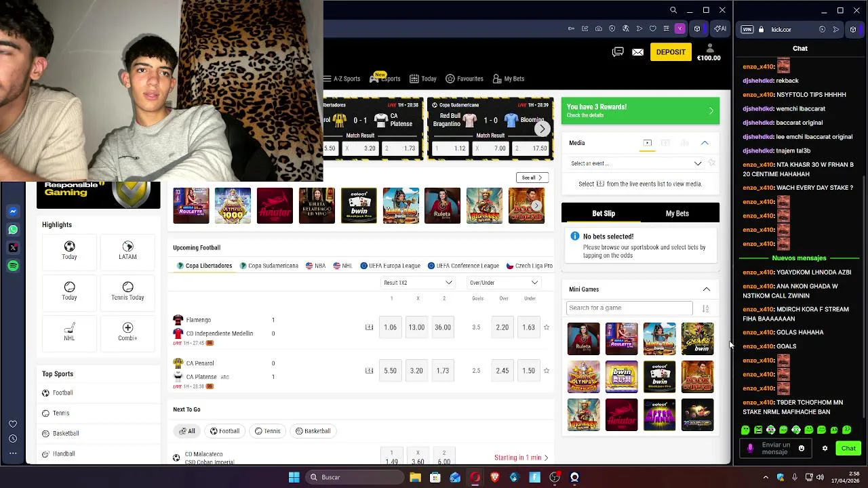Image resolution: width=868 pixels, height=488 pixels.
Task: Open the Result 1X2 market dropdown
Action: [x=418, y=283]
